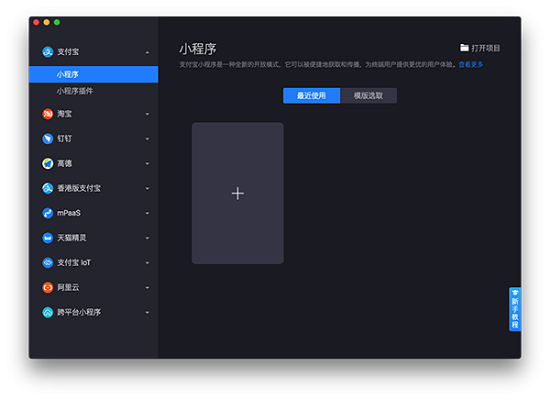Image resolution: width=550 pixels, height=400 pixels.
Task: Click the 支付宝 IoT label in sidebar
Action: tap(74, 262)
